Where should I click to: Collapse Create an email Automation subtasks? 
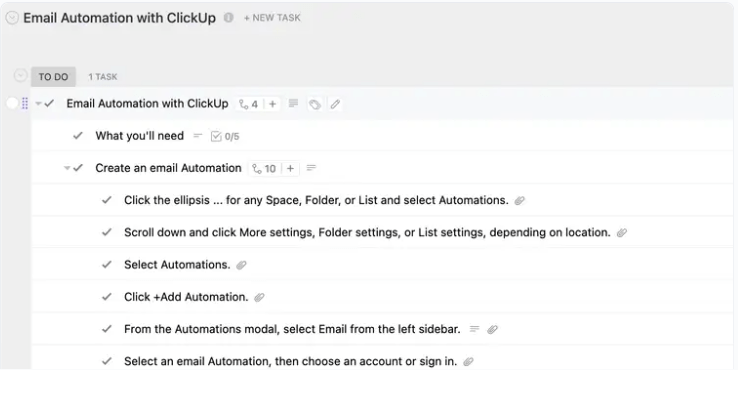[67, 168]
